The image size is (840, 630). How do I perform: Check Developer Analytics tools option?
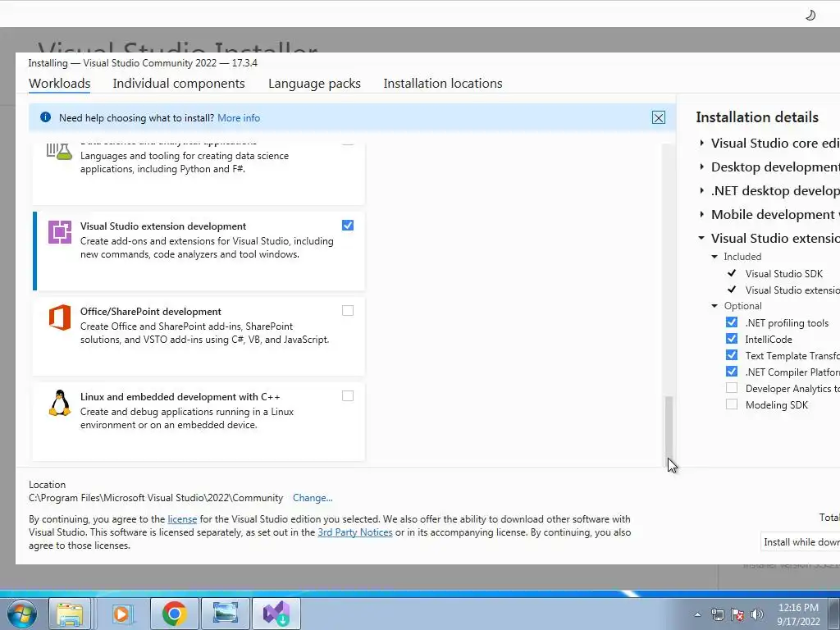pos(732,388)
